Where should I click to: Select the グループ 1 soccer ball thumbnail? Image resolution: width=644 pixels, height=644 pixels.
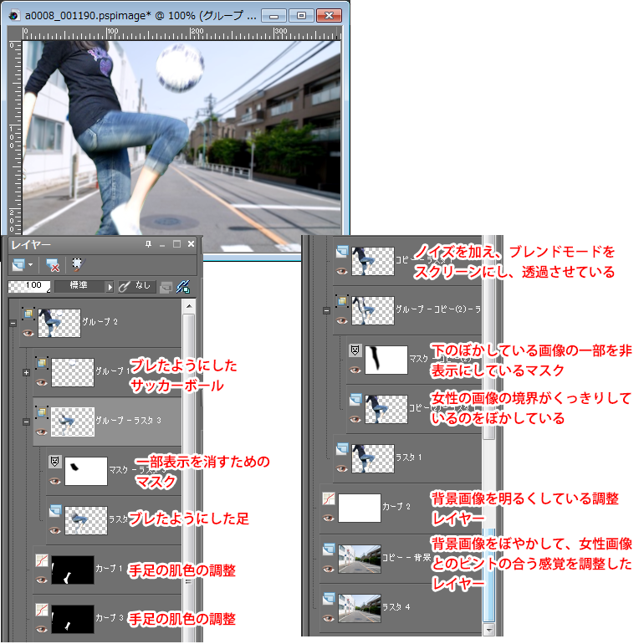point(73,372)
